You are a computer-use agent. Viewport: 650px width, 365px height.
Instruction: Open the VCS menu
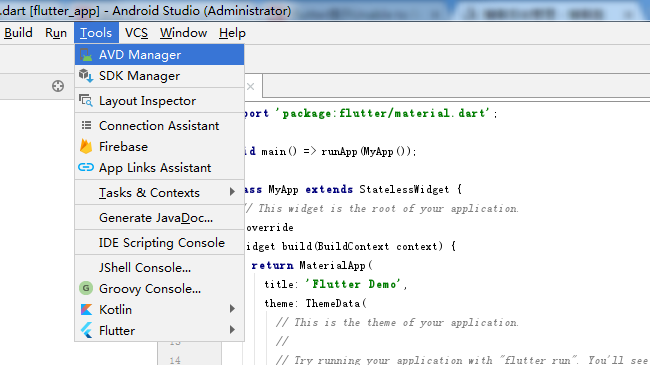tap(136, 33)
